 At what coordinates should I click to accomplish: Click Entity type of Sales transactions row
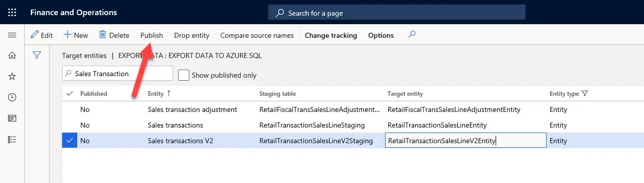pos(558,125)
